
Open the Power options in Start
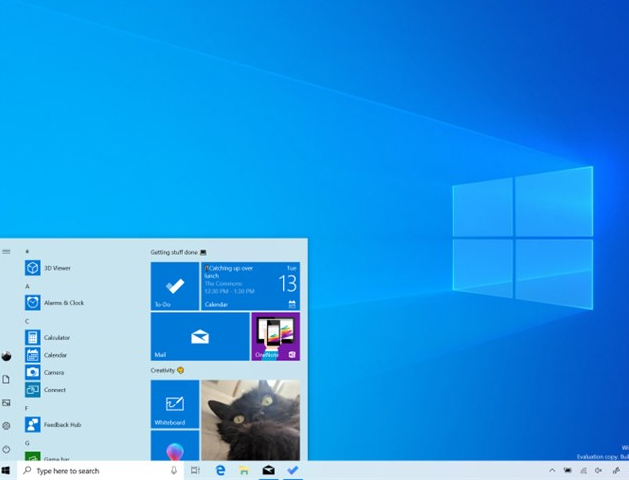[6, 449]
